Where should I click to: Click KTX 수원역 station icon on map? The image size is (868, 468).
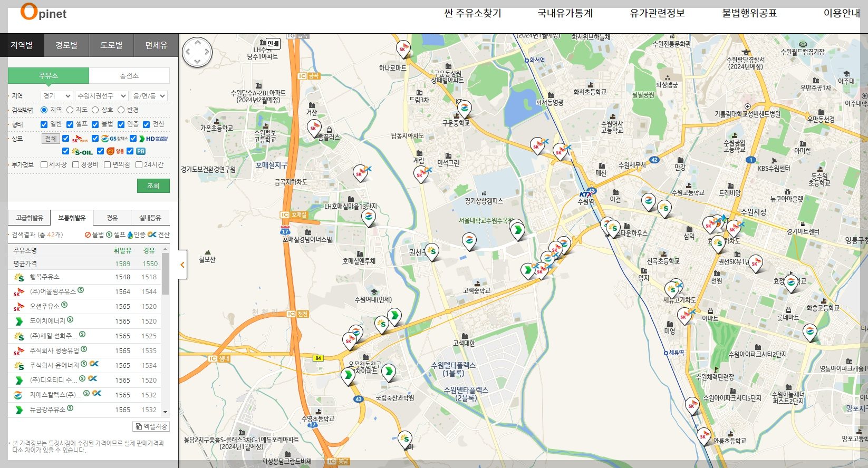[585, 194]
